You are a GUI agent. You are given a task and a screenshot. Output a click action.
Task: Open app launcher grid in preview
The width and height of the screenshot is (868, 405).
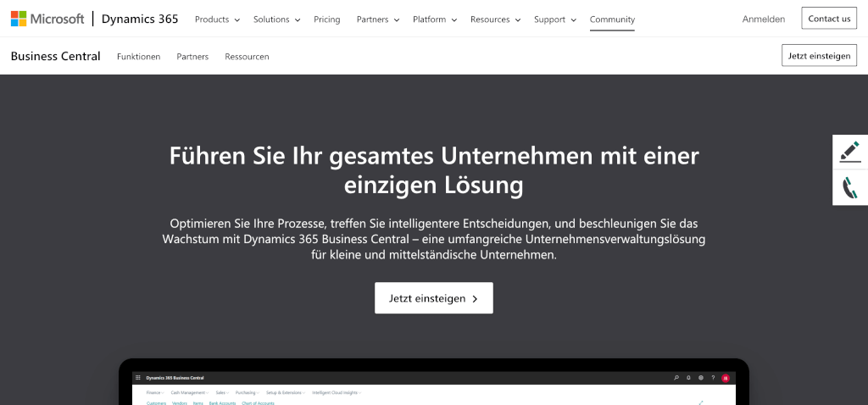(x=138, y=378)
